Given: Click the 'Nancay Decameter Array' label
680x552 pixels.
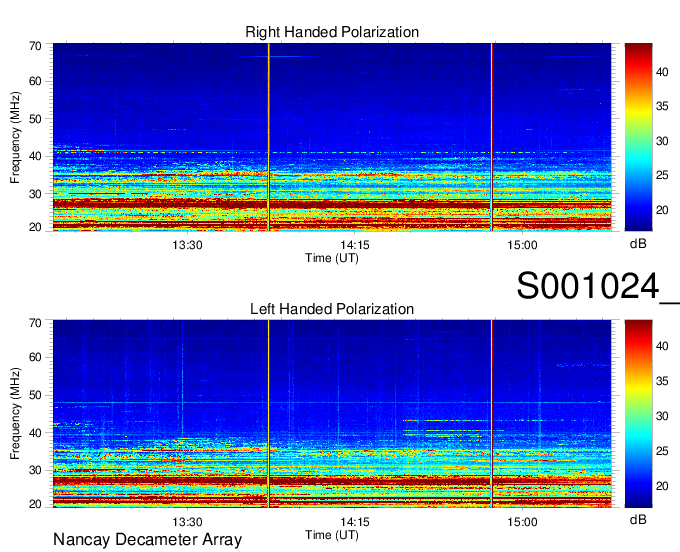Looking at the screenshot, I should pyautogui.click(x=147, y=540).
